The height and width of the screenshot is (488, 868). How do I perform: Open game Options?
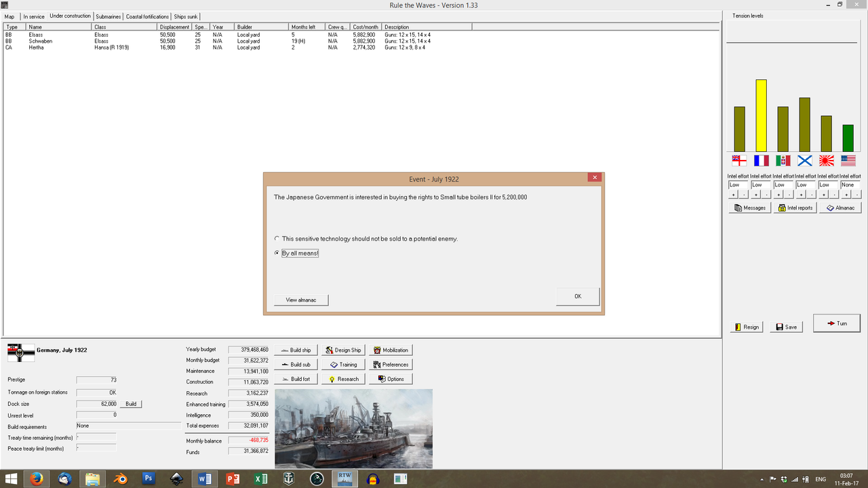[x=391, y=379]
